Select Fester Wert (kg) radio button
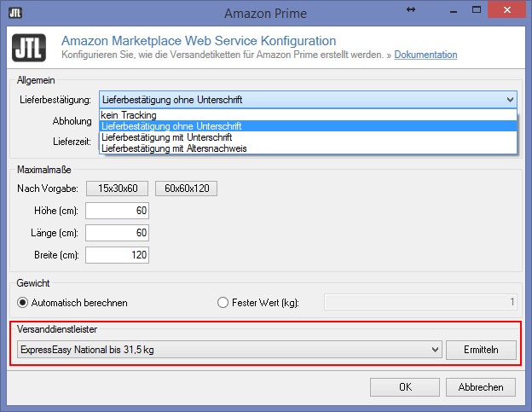Screen dimensions: 532x412 [x=224, y=302]
